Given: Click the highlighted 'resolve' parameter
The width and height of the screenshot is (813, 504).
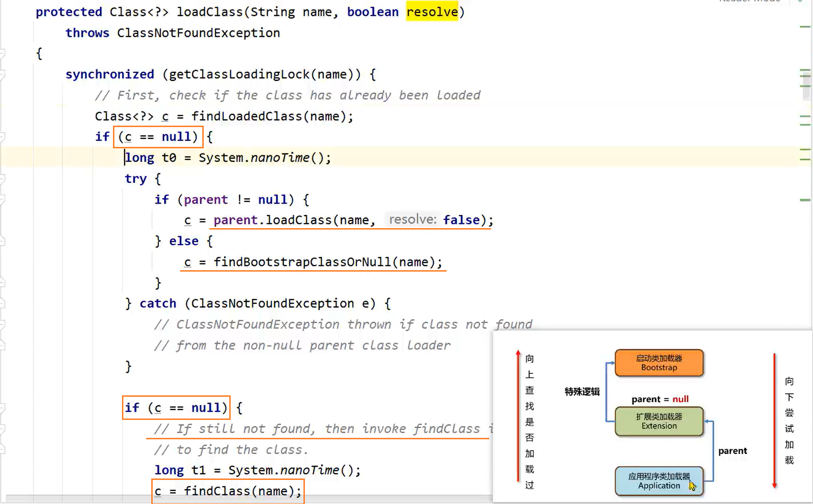Looking at the screenshot, I should pyautogui.click(x=432, y=12).
